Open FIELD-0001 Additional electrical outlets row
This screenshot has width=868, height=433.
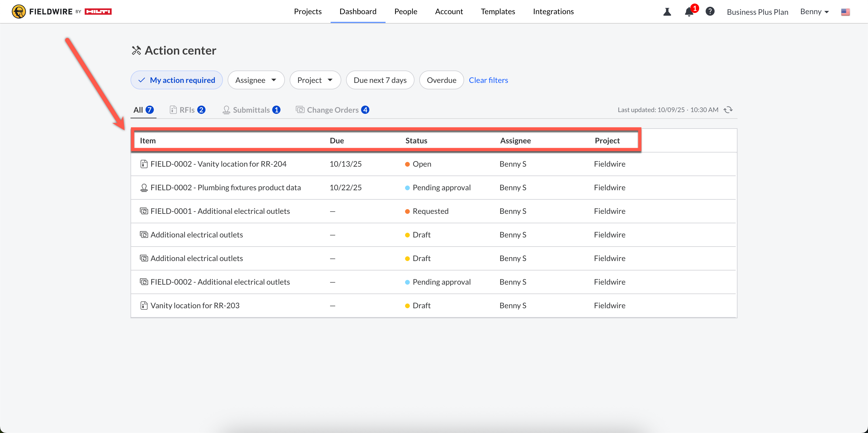(220, 211)
